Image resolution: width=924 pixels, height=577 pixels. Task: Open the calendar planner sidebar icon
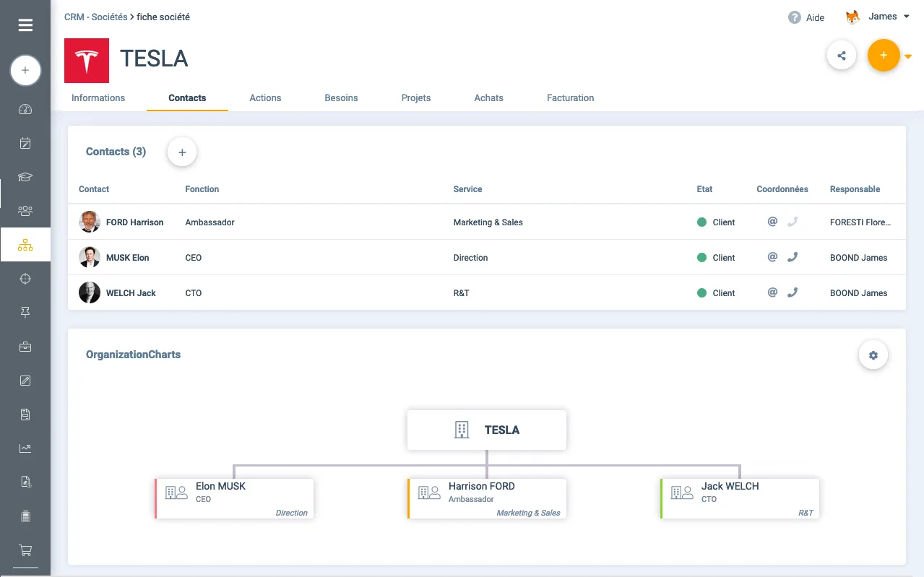25,143
